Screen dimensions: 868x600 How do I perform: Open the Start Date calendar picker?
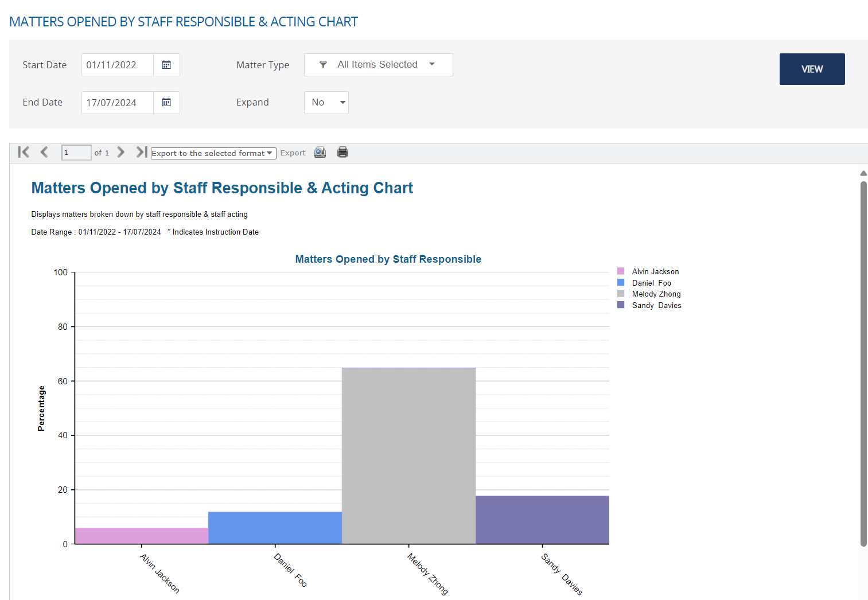[166, 64]
